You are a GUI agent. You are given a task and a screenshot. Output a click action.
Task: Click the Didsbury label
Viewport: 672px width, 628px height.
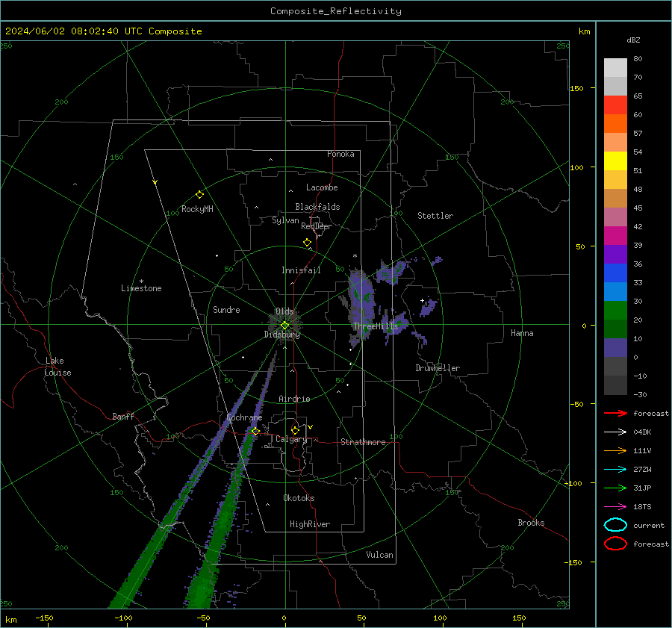tap(281, 335)
